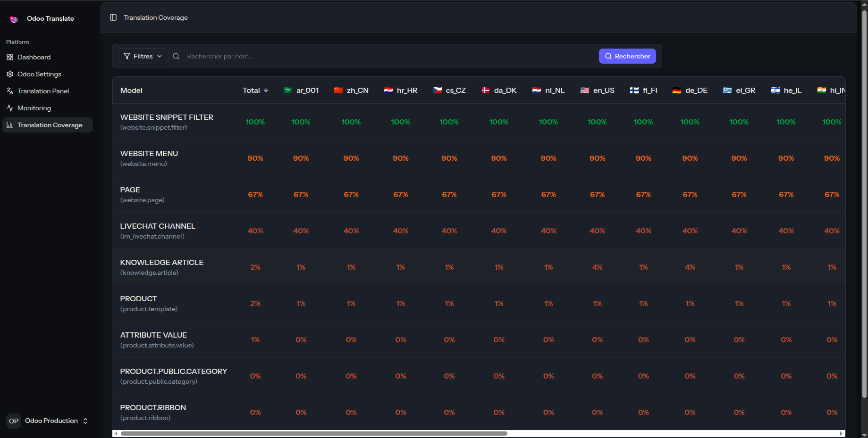Click the Monitoring activity icon
Viewport: 868px width, 438px height.
tap(10, 108)
